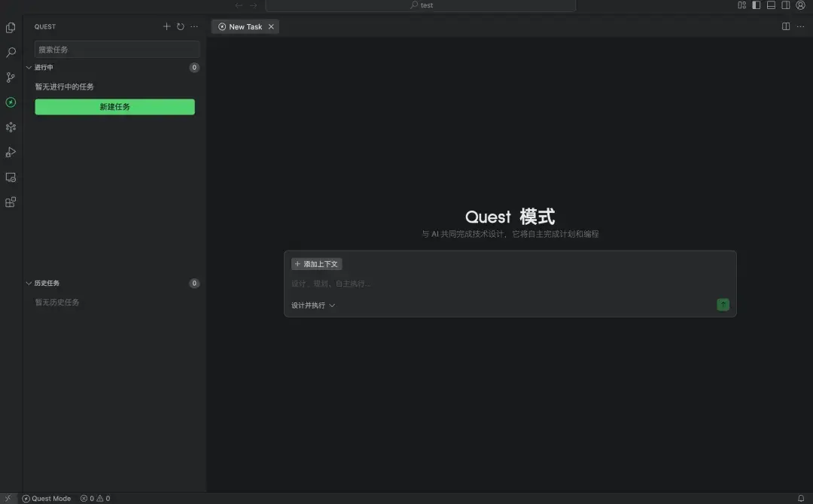Screen dimensions: 813x504
Task: Open the 设计并执行 dropdown
Action: pos(312,305)
